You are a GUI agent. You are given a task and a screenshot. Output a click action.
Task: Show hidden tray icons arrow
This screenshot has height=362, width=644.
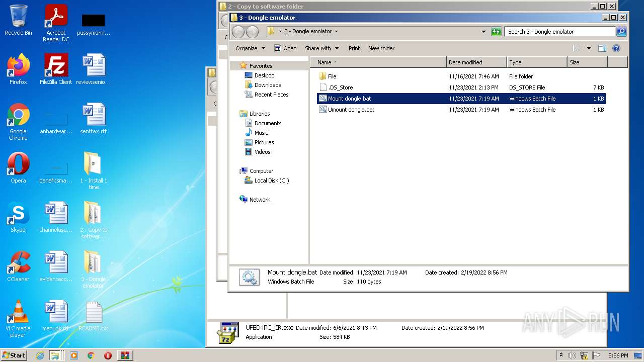tap(561, 355)
